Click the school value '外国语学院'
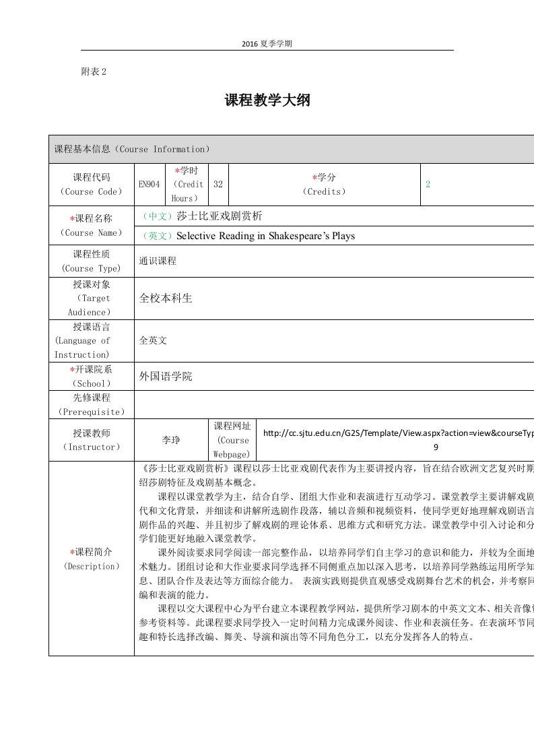534x756 pixels. click(x=165, y=377)
